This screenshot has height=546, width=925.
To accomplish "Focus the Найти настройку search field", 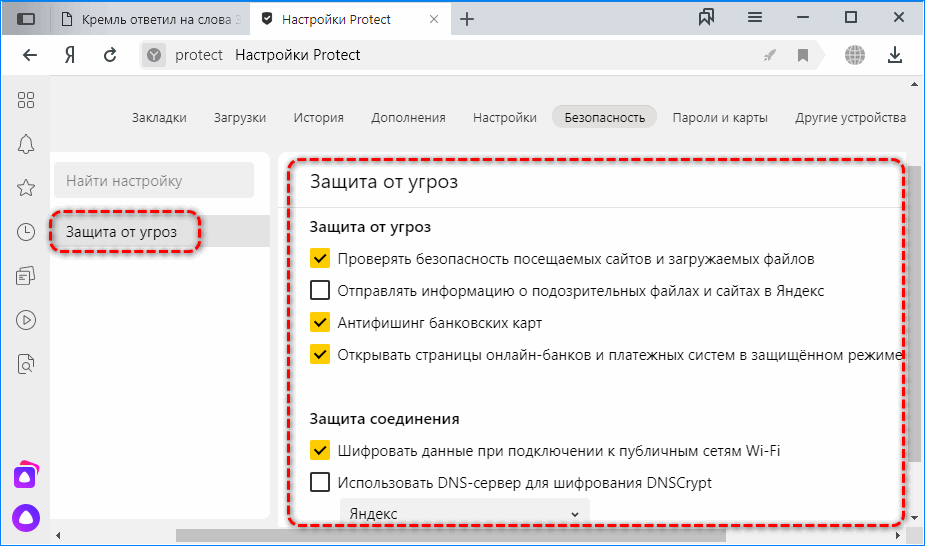I will [154, 180].
